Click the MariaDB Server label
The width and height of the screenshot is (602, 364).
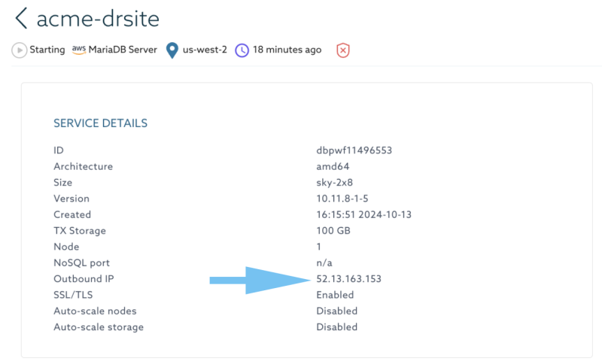click(x=123, y=50)
